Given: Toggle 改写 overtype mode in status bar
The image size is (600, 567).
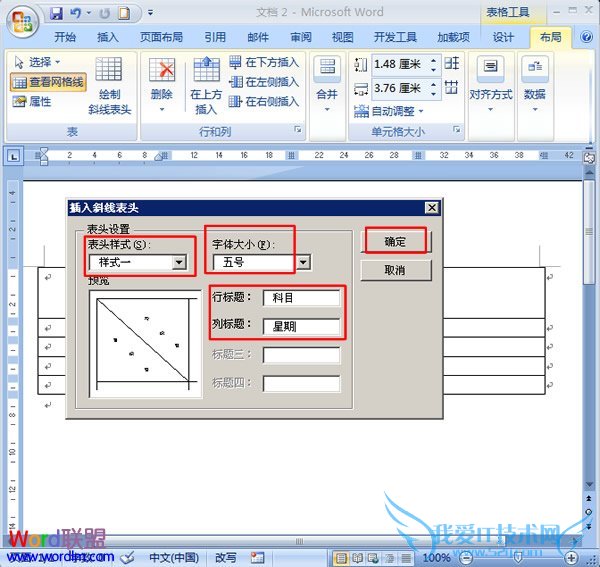Looking at the screenshot, I should [225, 557].
